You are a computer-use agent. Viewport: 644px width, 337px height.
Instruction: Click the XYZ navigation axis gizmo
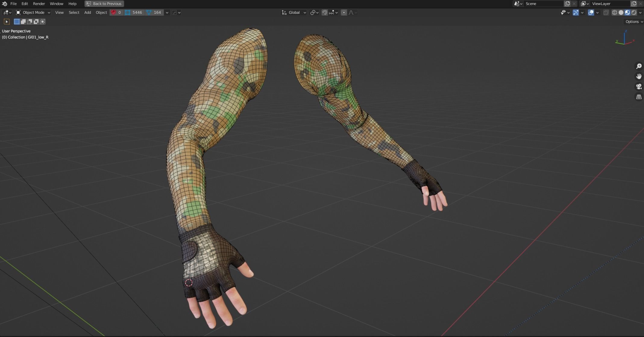point(625,38)
